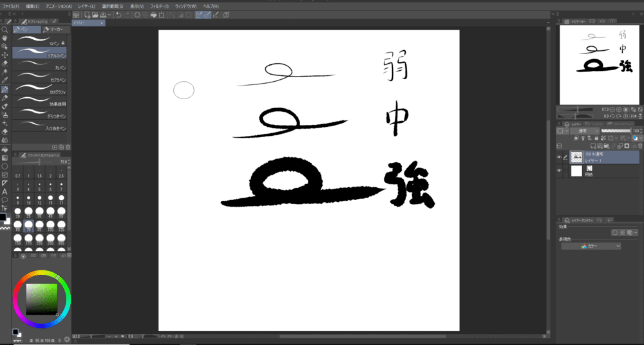Open the Layer Property effect dropdown arrow
The width and height of the screenshot is (644, 345).
(636, 232)
